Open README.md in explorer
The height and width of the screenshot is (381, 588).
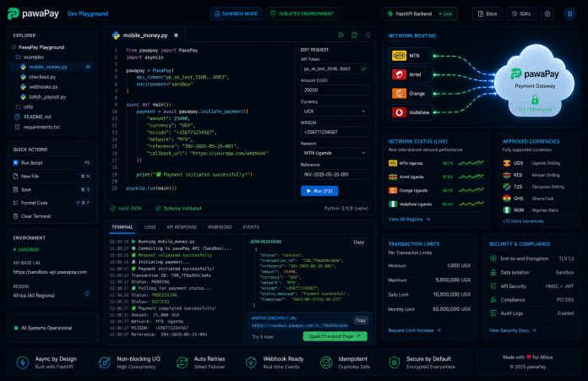(x=33, y=117)
